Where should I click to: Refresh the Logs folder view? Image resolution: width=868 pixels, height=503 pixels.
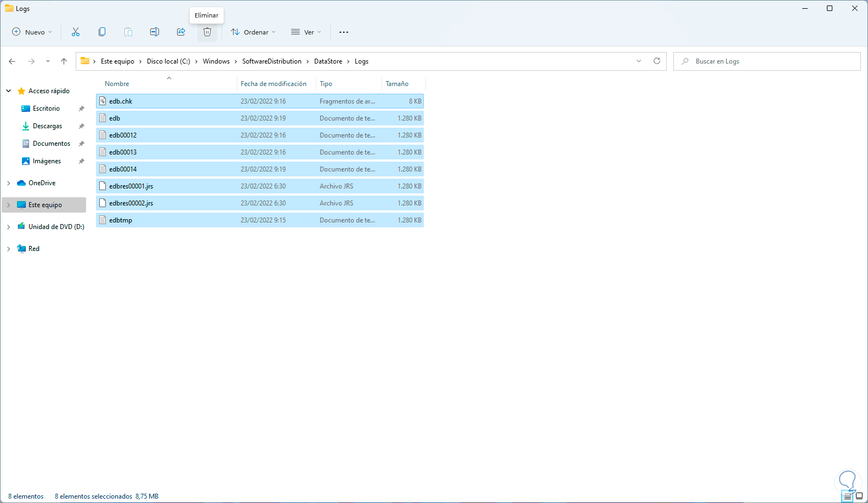pos(657,61)
